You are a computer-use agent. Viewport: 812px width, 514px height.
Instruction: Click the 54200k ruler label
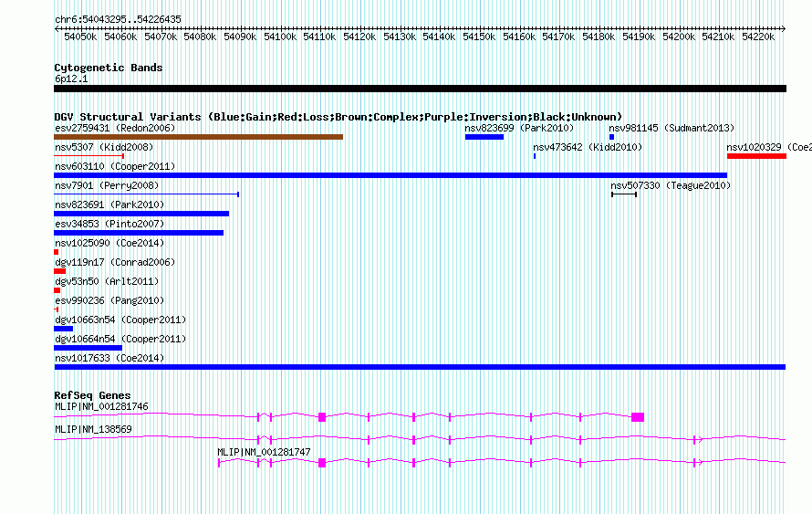pos(679,37)
